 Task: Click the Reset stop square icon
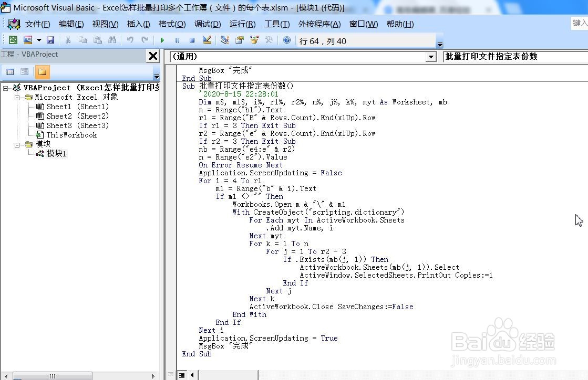[192, 40]
